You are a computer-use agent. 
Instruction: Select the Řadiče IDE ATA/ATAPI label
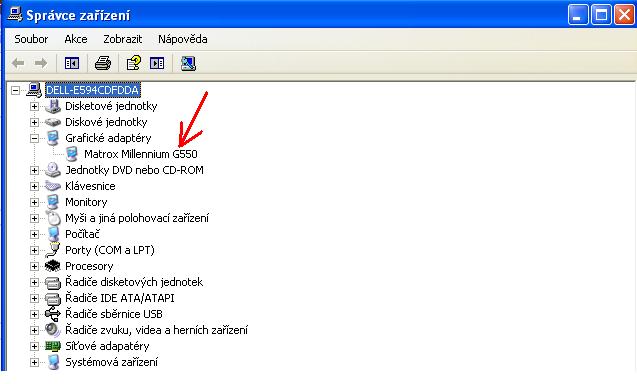119,298
